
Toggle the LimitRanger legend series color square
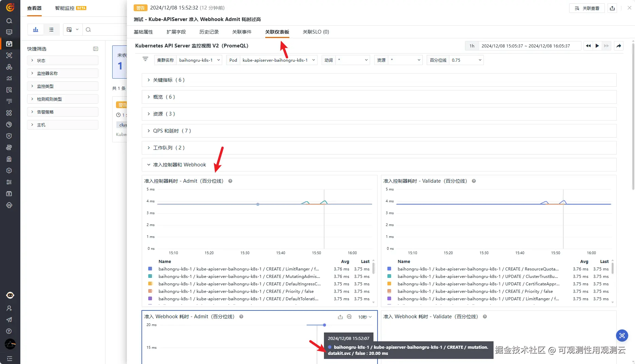pos(150,269)
